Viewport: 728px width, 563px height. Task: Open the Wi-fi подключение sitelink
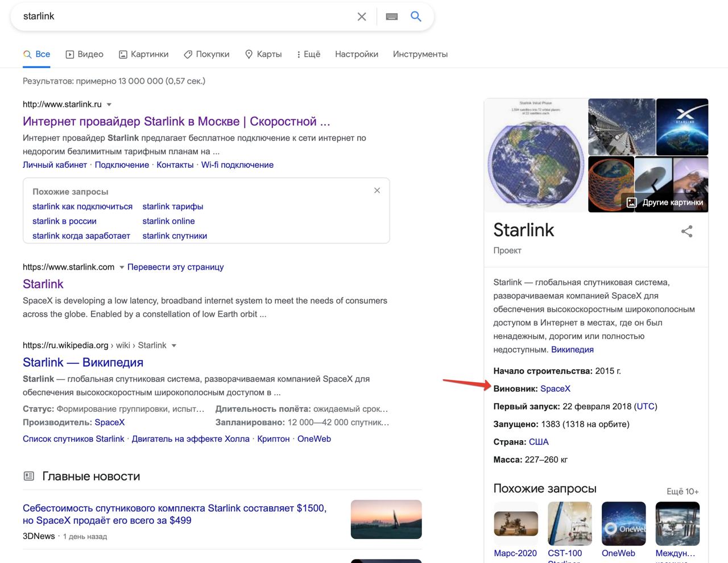tap(237, 165)
